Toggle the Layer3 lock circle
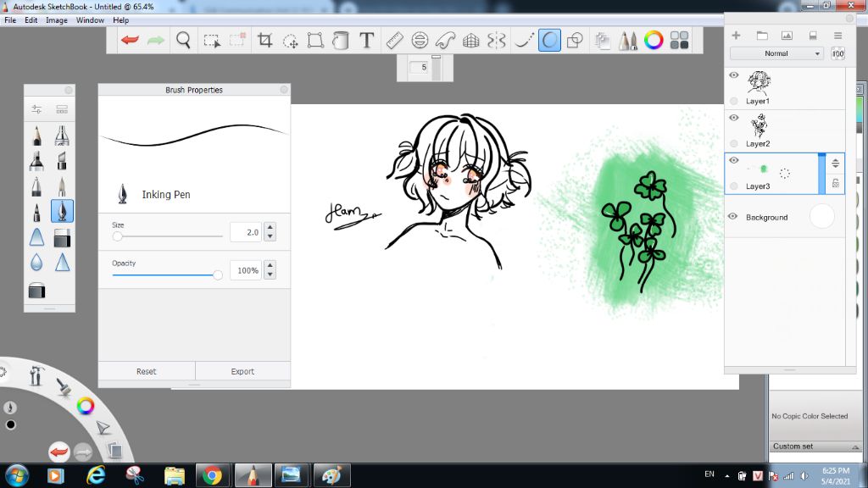Viewport: 868px width, 488px height. [x=734, y=186]
